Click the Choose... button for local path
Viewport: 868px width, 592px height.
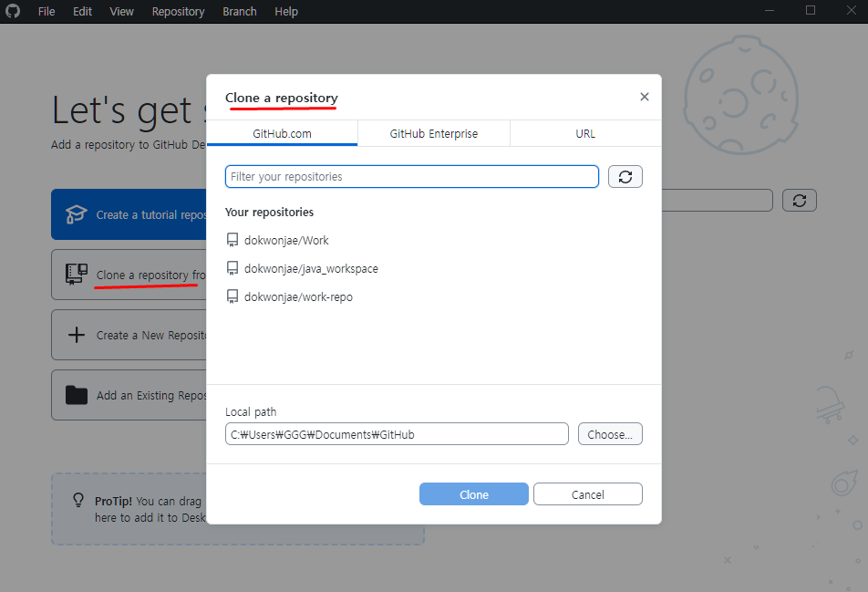[610, 434]
